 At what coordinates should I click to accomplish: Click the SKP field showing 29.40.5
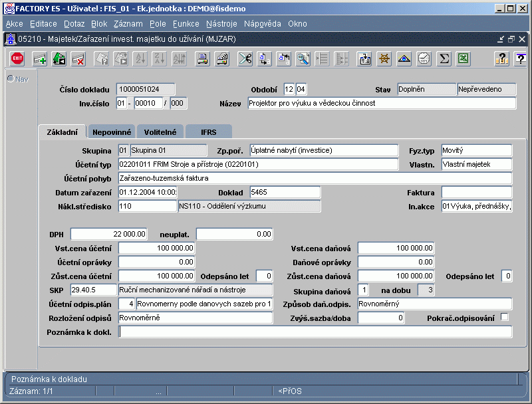point(93,290)
